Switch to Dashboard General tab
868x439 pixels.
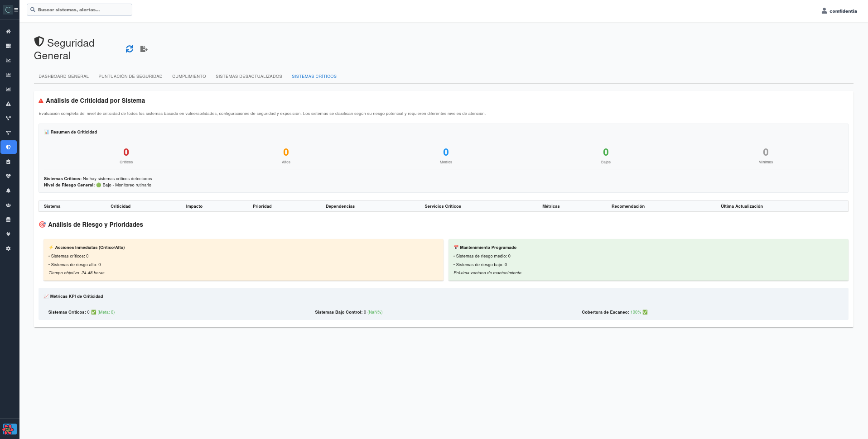63,76
